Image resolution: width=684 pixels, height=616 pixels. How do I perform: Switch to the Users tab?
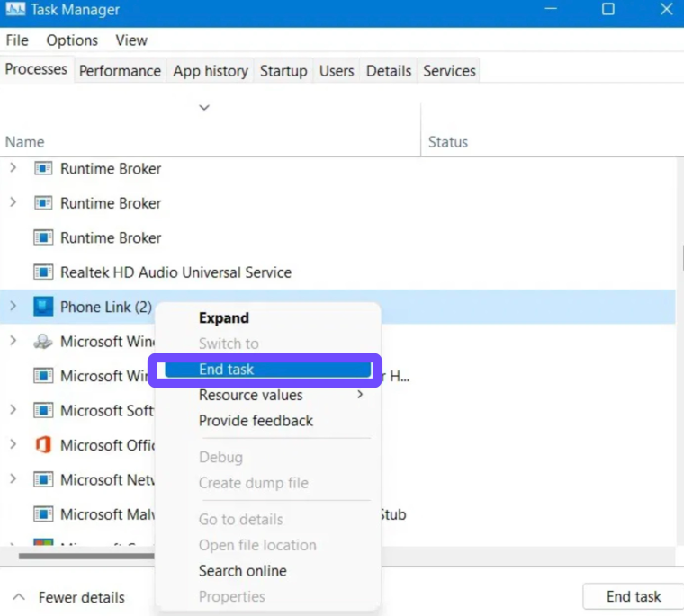pos(337,71)
